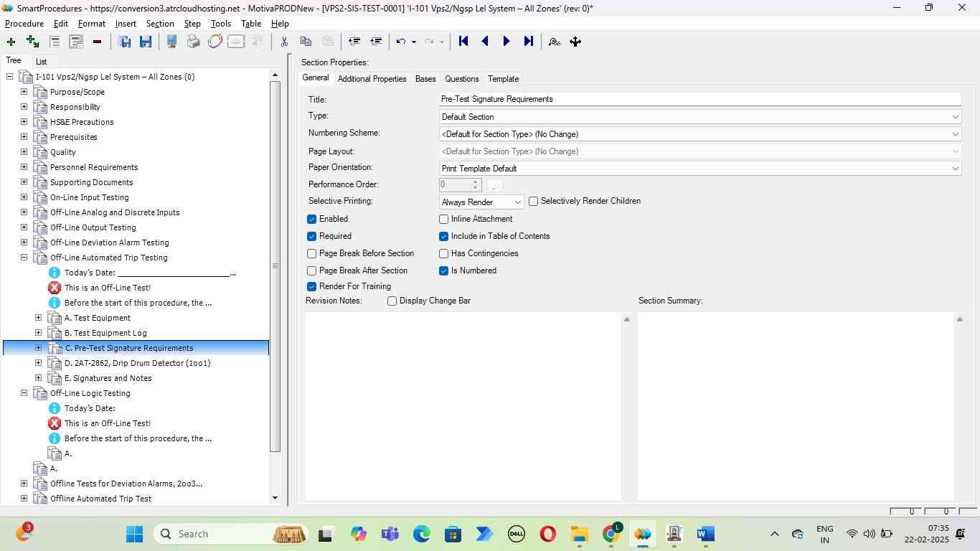This screenshot has height=551, width=980.
Task: Uncheck the Enabled checkbox
Action: (312, 219)
